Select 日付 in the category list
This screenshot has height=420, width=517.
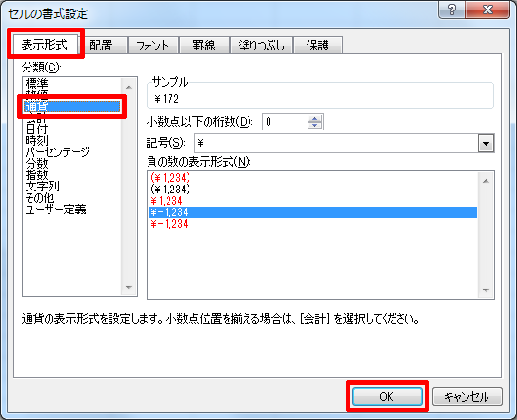tap(36, 129)
